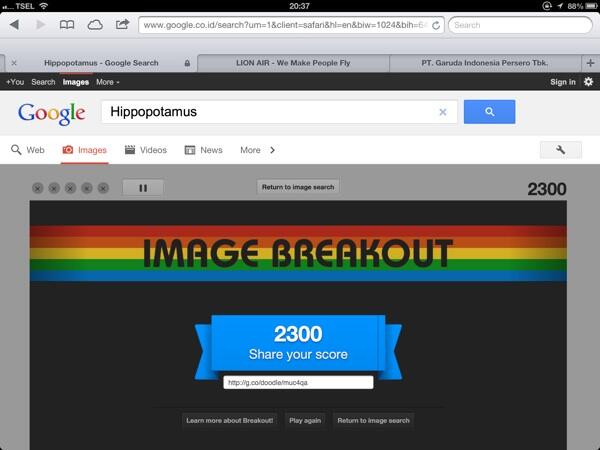600x450 pixels.
Task: Reload the page with refresh icon
Action: click(436, 25)
